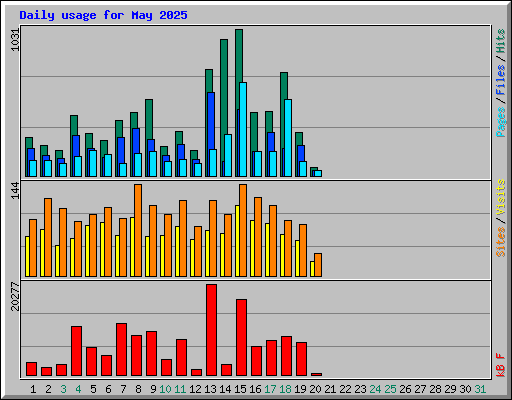Select day 8 on the x-axis

(x=138, y=389)
